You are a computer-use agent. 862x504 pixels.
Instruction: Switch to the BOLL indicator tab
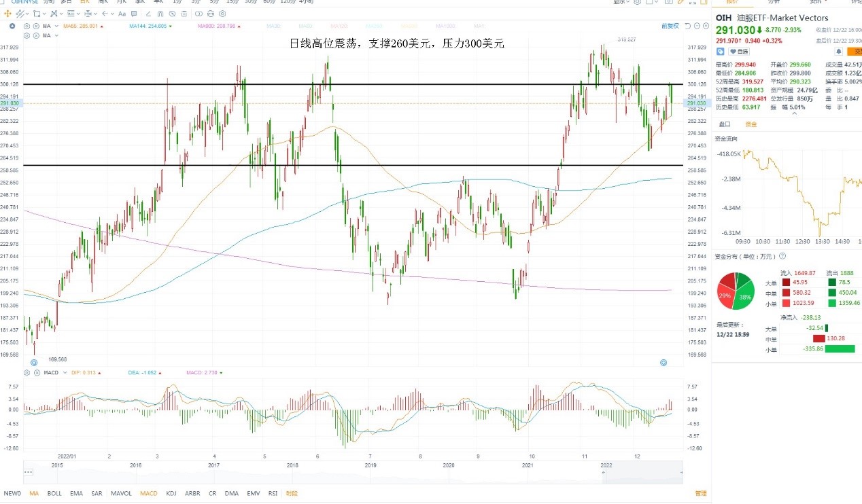54,493
